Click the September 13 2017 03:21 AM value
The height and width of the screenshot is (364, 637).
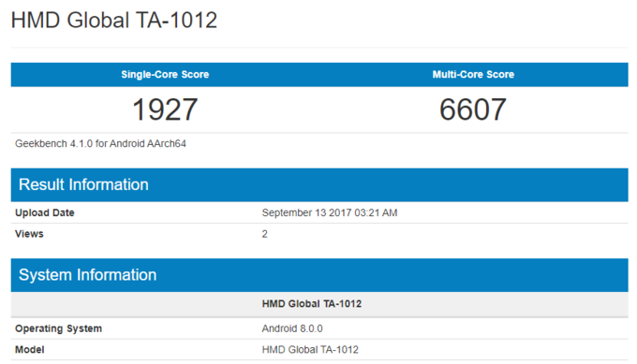point(330,212)
